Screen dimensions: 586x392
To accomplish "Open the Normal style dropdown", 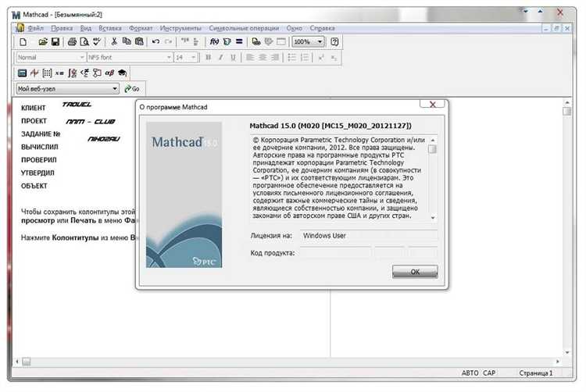I will click(x=82, y=57).
